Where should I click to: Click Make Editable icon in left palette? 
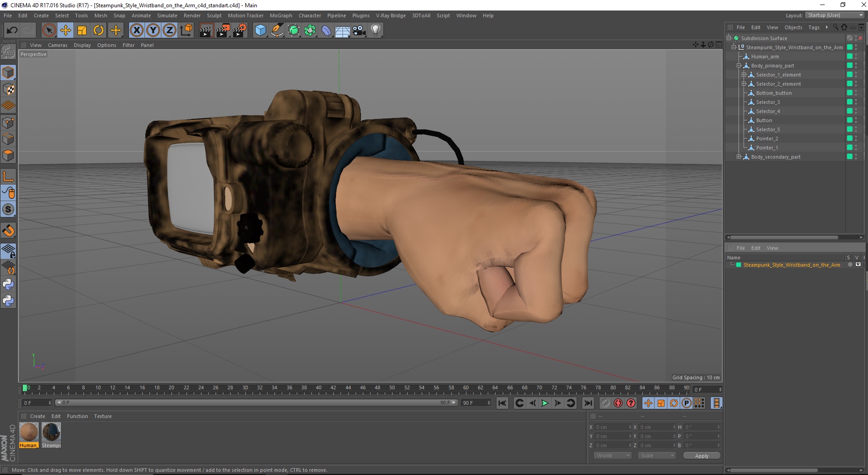click(x=8, y=52)
